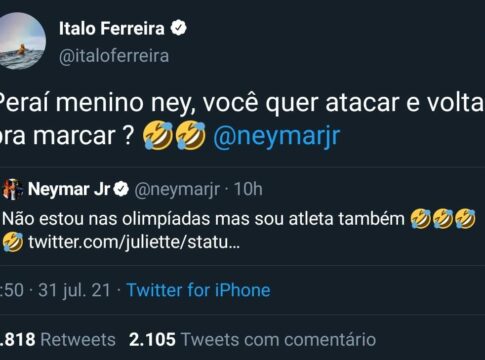Click the laughing emoji before the twitter.com link
The width and height of the screenshot is (485, 360).
(13, 242)
